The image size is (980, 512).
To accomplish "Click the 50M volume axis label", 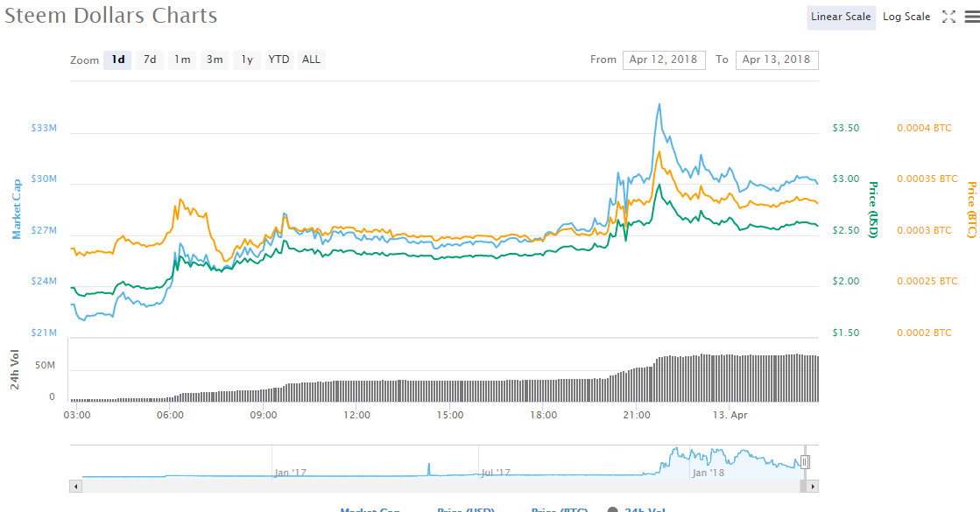I will 45,365.
